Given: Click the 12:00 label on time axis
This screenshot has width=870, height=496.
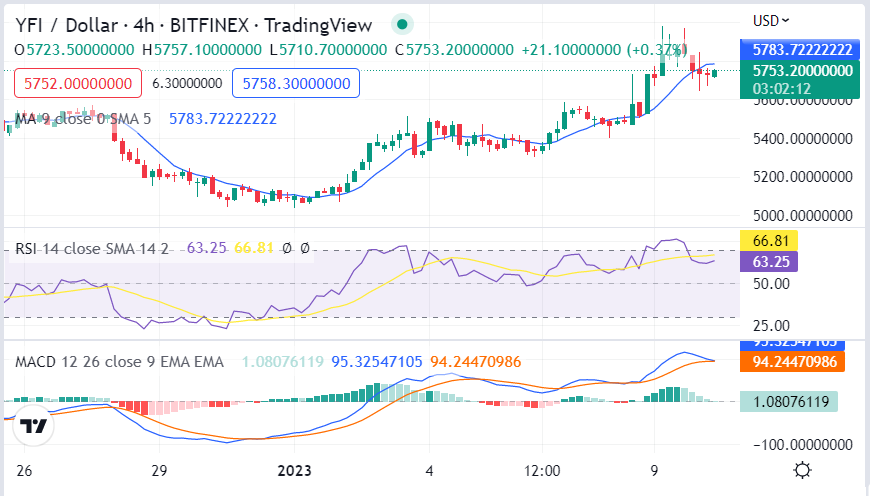Looking at the screenshot, I should coord(542,470).
